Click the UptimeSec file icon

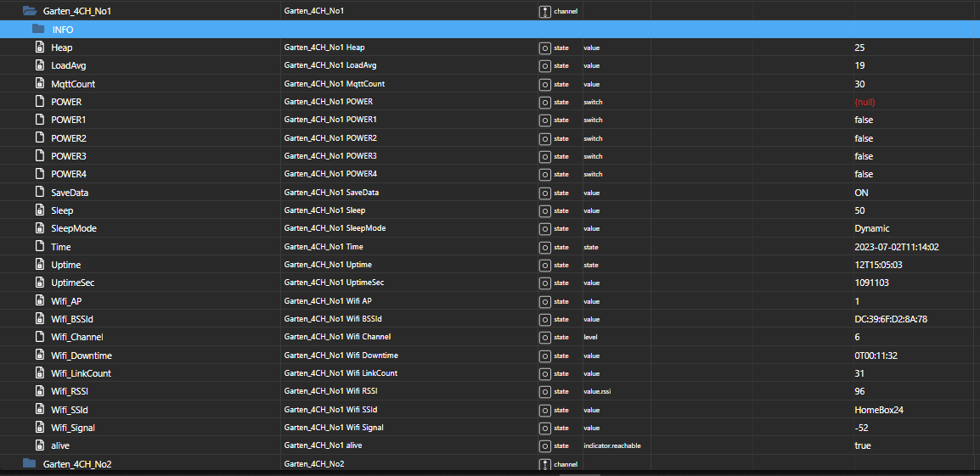(x=39, y=283)
